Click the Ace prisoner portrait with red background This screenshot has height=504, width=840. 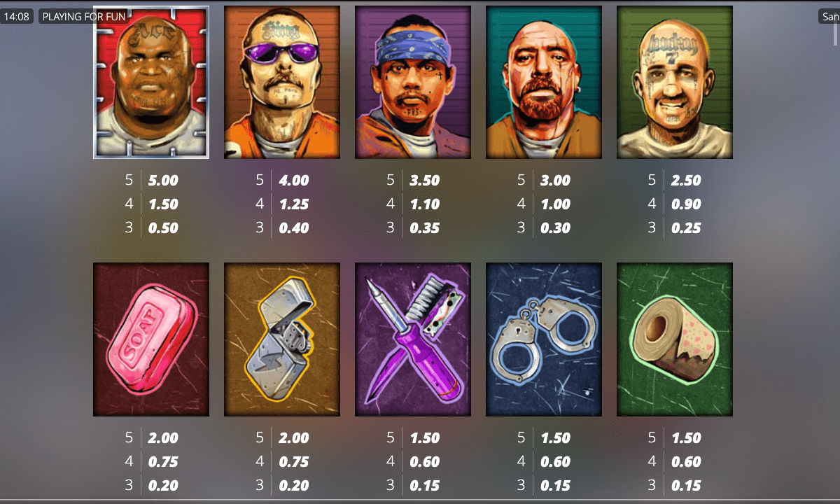click(151, 82)
